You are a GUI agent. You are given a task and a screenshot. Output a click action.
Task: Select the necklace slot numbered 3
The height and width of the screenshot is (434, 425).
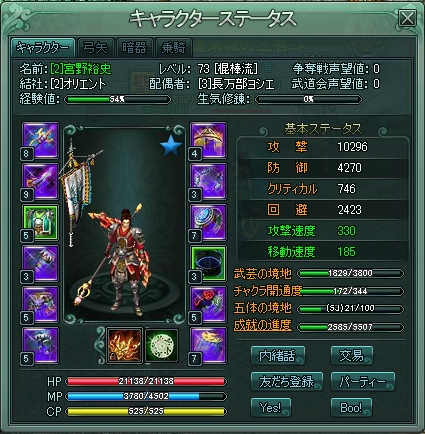(x=208, y=181)
